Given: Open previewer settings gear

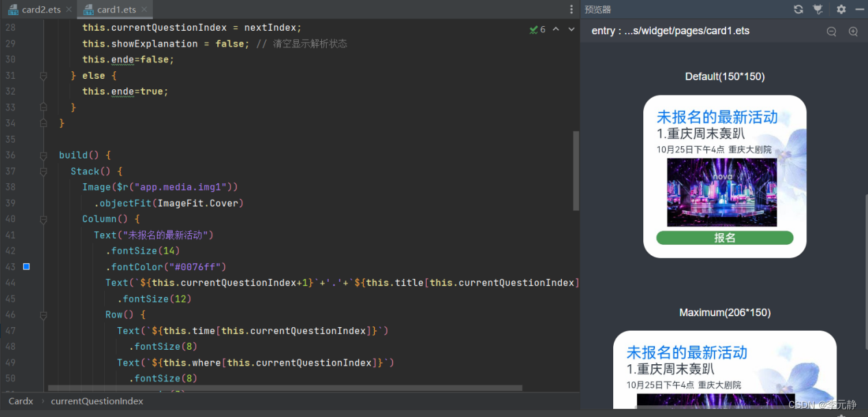Looking at the screenshot, I should (841, 10).
